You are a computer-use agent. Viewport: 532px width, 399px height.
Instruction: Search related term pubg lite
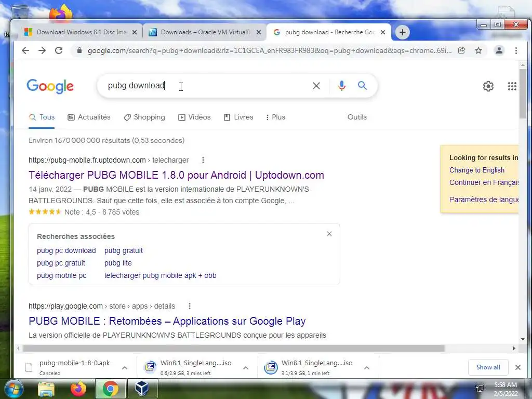point(118,263)
